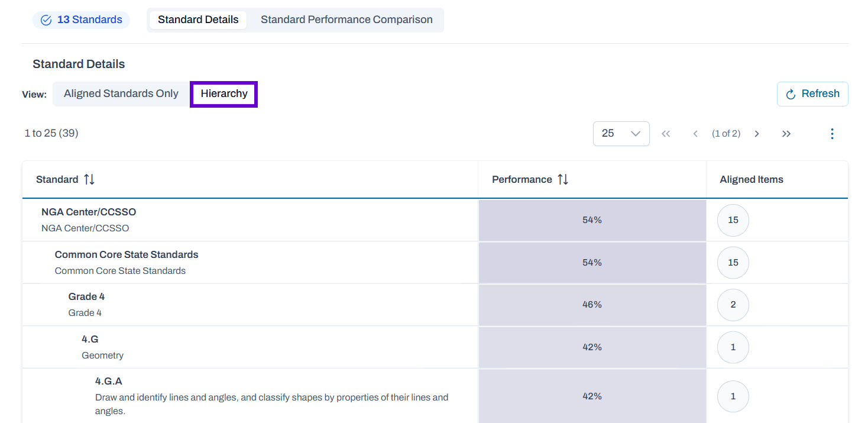
Task: Click the 4.G.A description about lines and angles
Action: (271, 404)
